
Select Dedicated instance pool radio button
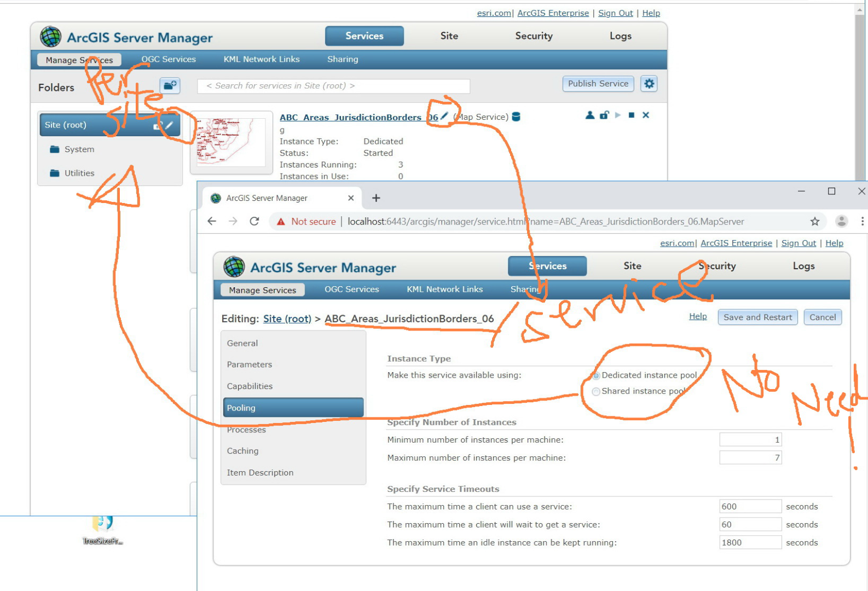point(596,375)
